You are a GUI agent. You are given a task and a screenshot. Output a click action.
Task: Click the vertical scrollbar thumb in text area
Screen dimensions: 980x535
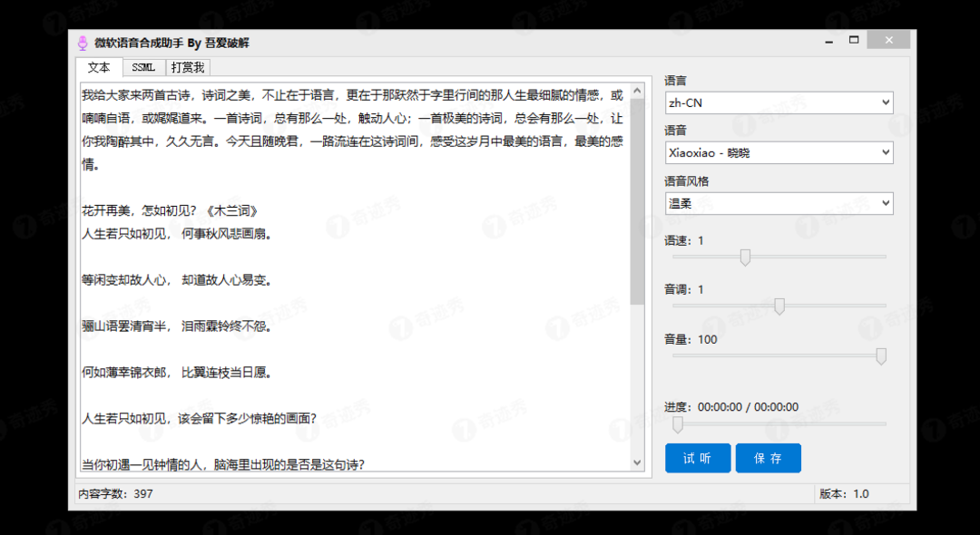pyautogui.click(x=638, y=201)
